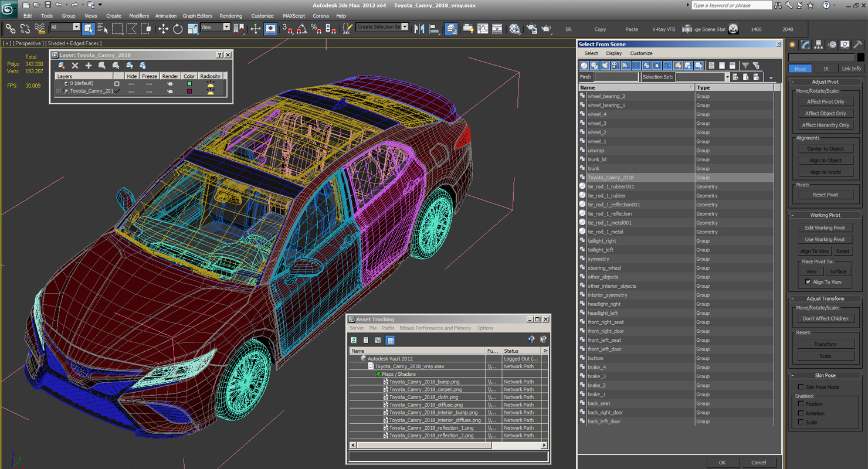
Task: Click Delete layer X icon in Layer dialog
Action: click(75, 66)
